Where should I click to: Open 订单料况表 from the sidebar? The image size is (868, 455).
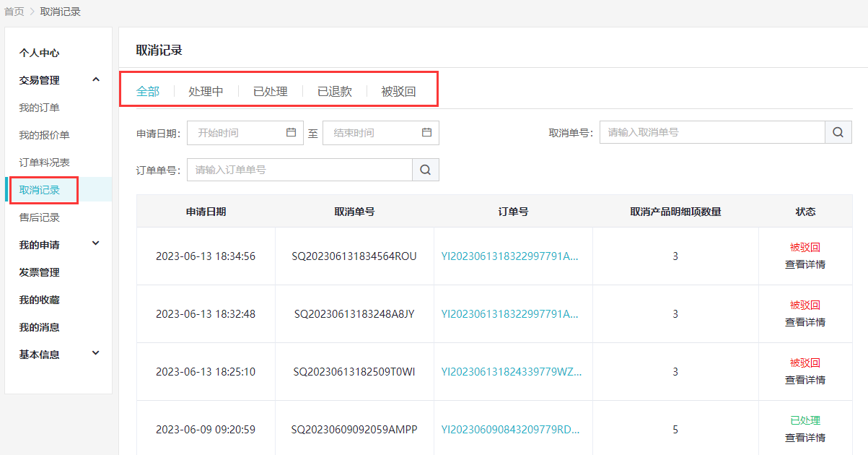(44, 162)
